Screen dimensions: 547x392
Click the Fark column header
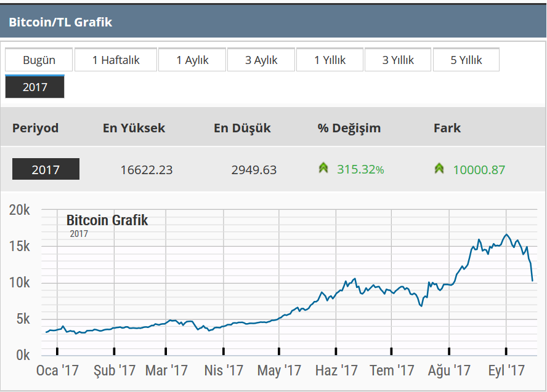point(447,128)
